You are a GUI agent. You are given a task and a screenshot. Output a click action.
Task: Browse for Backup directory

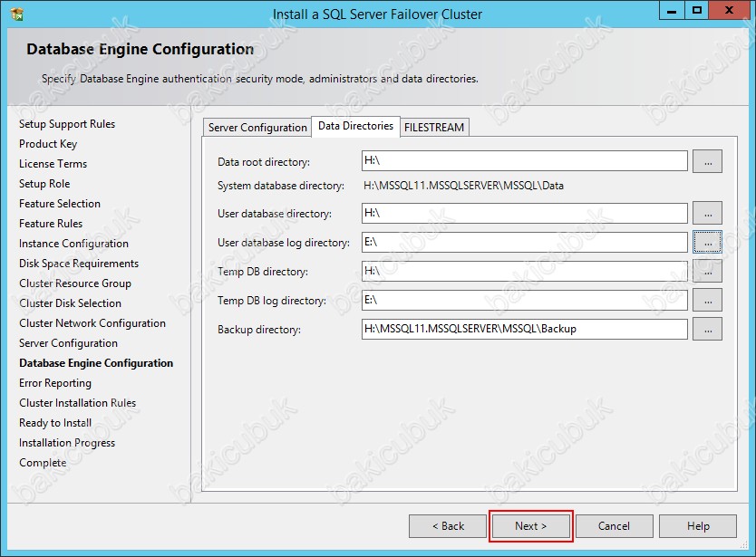(x=707, y=329)
